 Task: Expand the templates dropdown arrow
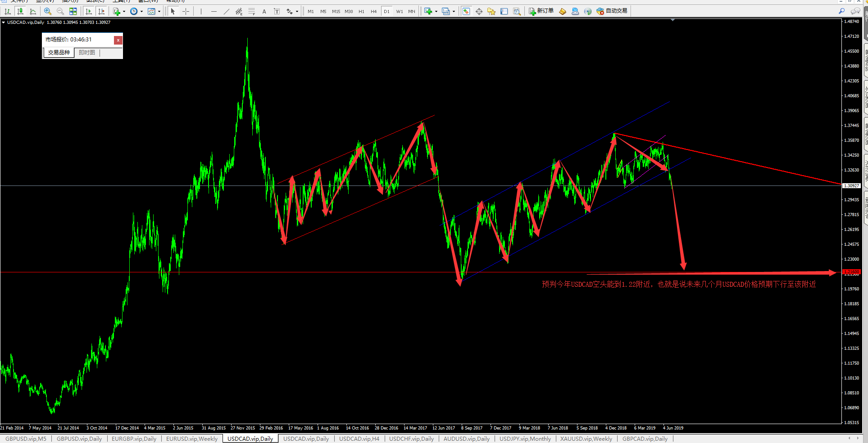[x=159, y=11]
